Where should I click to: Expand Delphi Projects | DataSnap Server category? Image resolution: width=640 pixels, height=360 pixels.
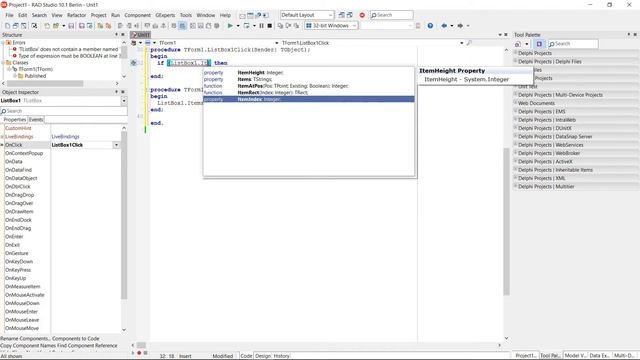(x=516, y=136)
